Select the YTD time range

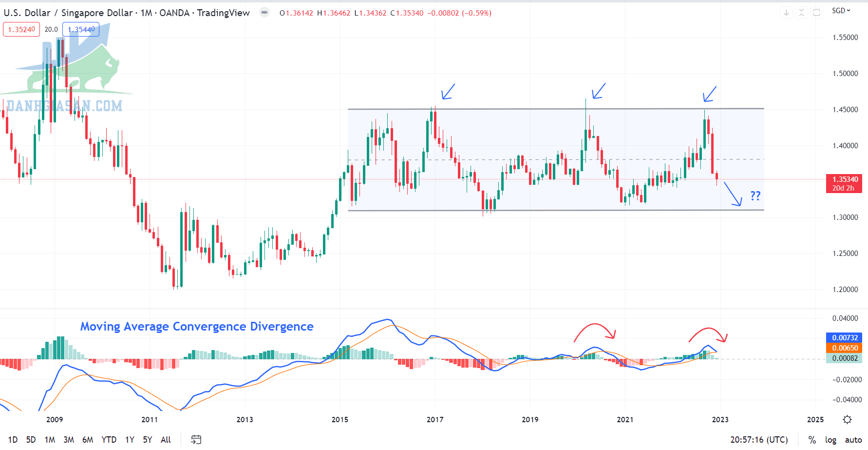pos(109,440)
